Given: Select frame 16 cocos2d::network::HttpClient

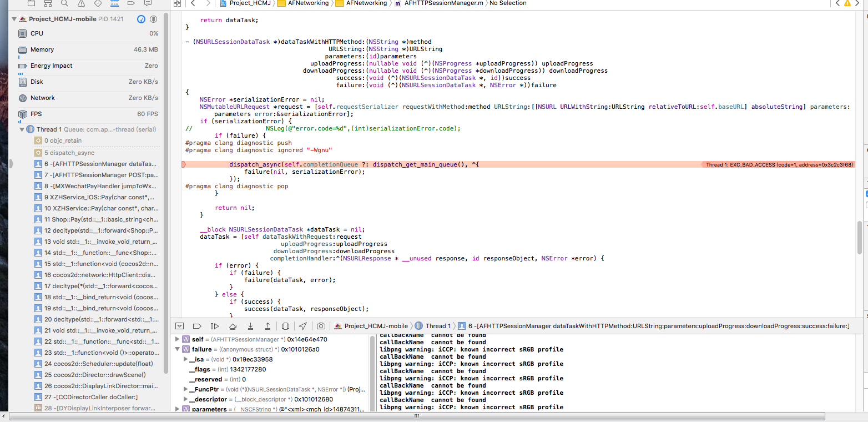Looking at the screenshot, I should click(x=97, y=275).
